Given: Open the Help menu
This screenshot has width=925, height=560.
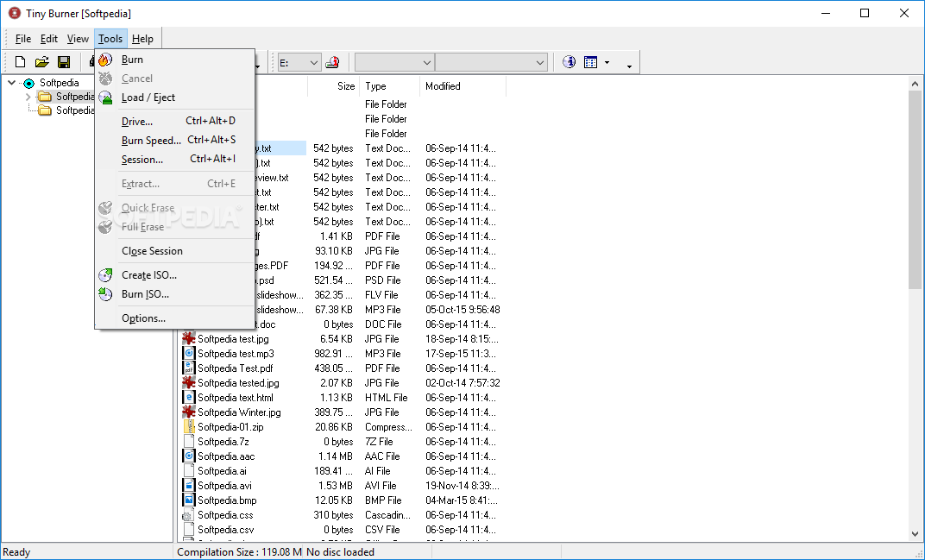Looking at the screenshot, I should point(142,39).
